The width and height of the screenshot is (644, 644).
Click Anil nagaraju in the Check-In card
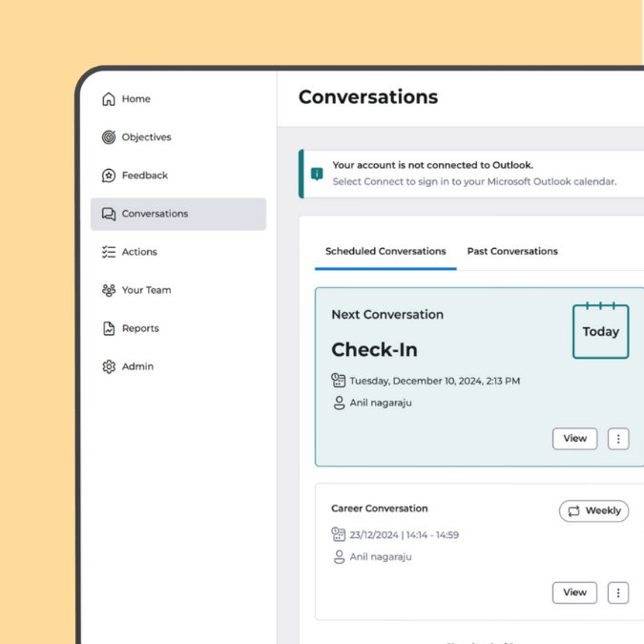pyautogui.click(x=380, y=403)
